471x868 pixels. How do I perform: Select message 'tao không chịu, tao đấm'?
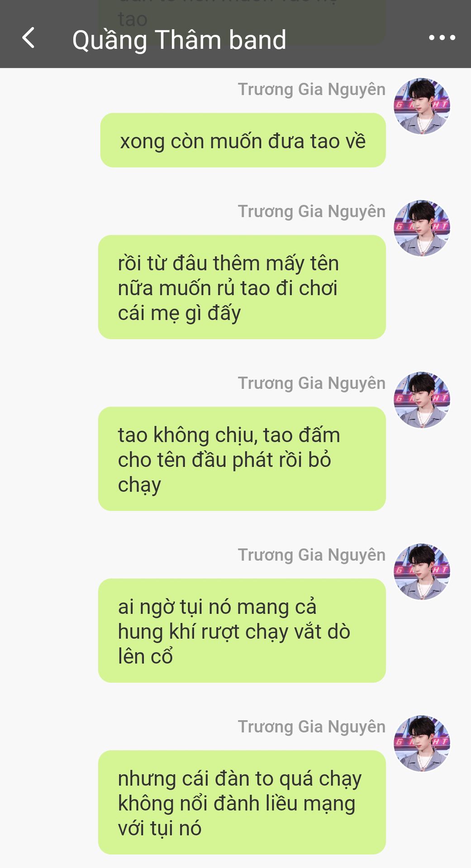(x=242, y=459)
